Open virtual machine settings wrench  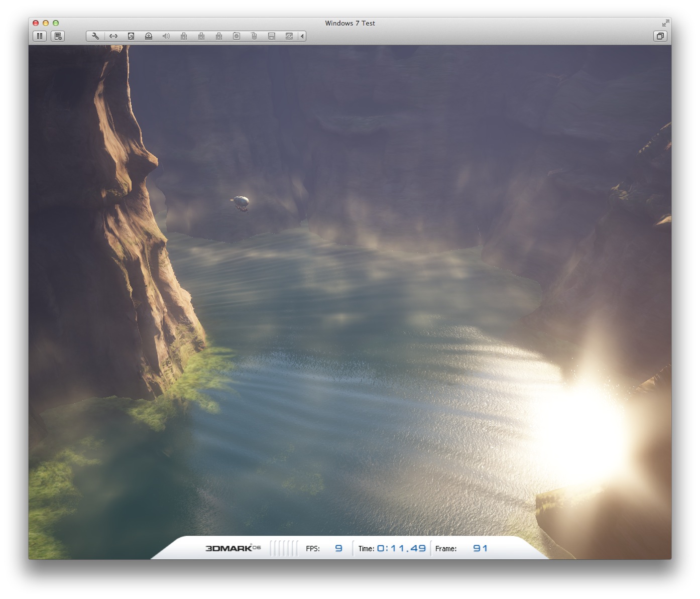tap(95, 36)
